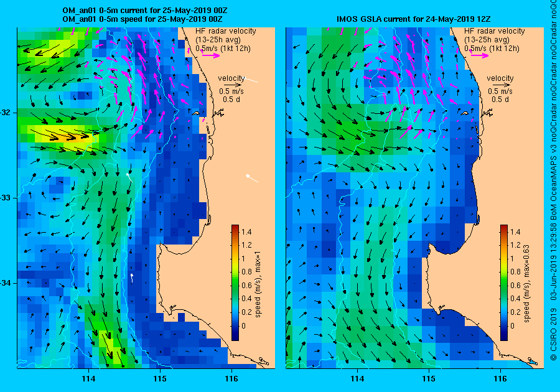The height and width of the screenshot is (392, 560).
Task: Click latitude label -32 on the left axis
Action: tap(5, 113)
